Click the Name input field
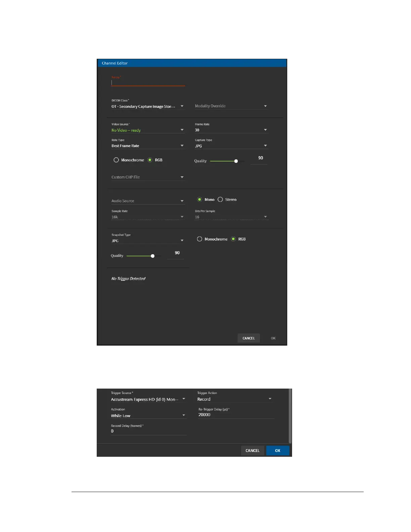The height and width of the screenshot is (532, 411). (x=148, y=82)
